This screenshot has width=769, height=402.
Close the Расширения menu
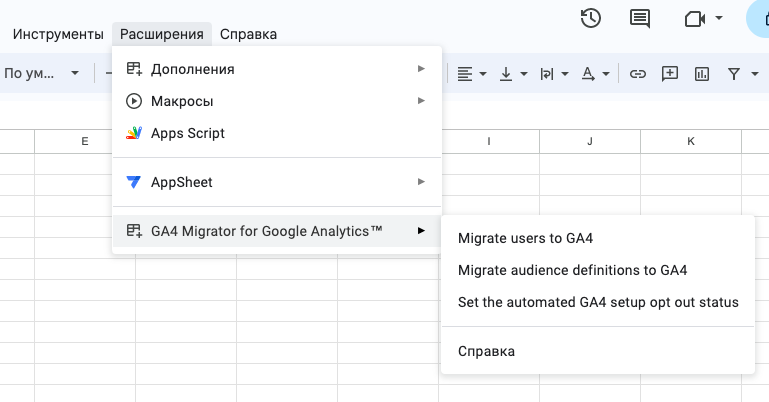click(x=162, y=34)
